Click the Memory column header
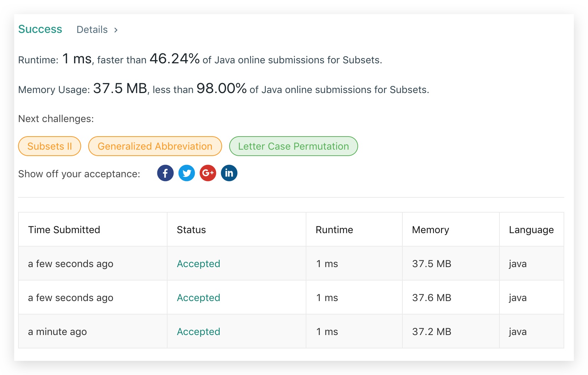This screenshot has width=588, height=375. coord(430,230)
